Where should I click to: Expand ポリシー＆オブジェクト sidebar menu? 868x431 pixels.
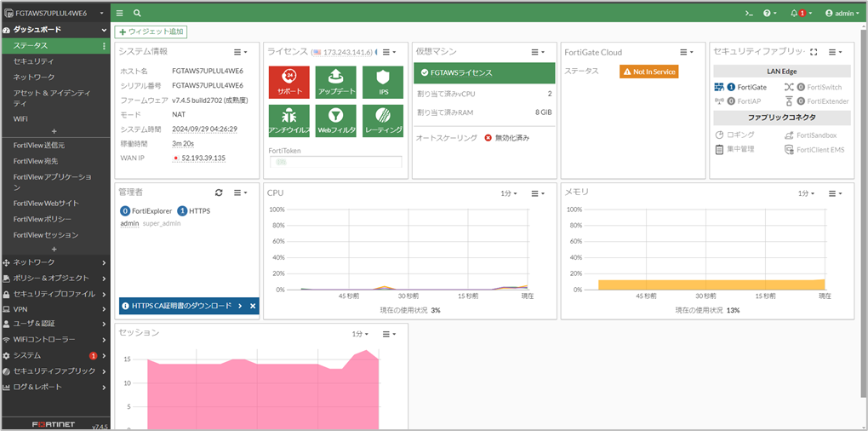[55, 278]
